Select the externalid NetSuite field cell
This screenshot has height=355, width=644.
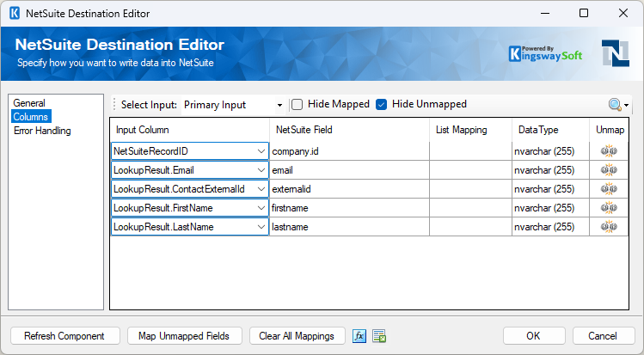tap(350, 189)
